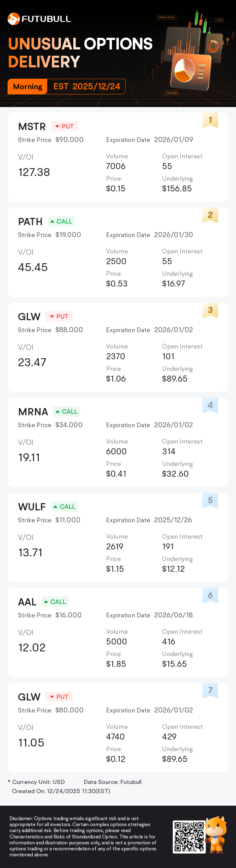Image resolution: width=236 pixels, height=868 pixels.
Task: Click the WULF ticker name
Action: tap(32, 507)
